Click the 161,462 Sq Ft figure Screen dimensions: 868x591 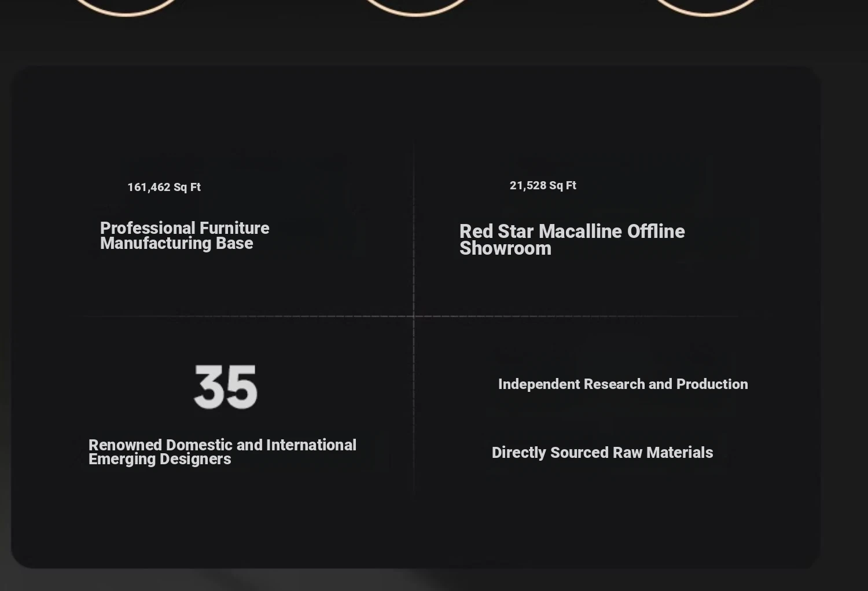pyautogui.click(x=164, y=187)
